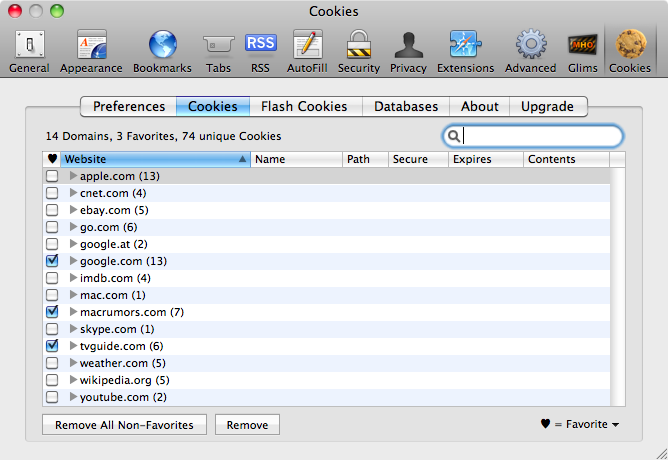Open the Extensions preferences pane

(x=466, y=52)
